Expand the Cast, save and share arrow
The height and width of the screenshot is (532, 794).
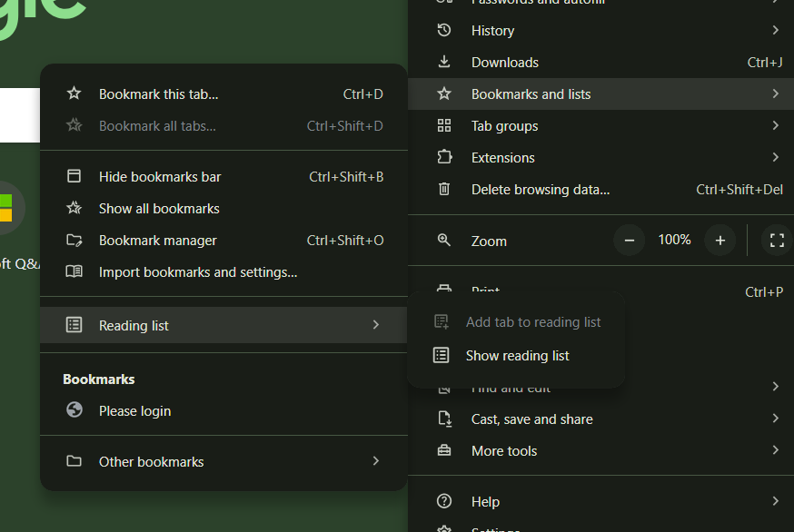775,419
